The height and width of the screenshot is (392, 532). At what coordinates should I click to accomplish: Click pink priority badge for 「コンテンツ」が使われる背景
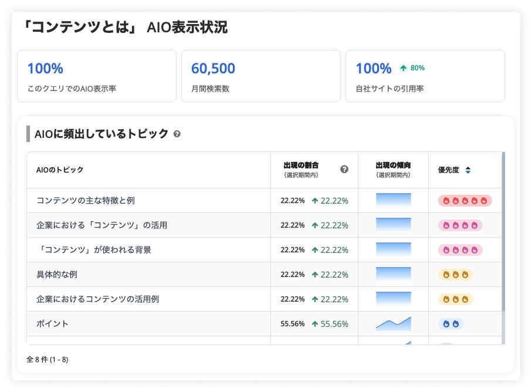pos(460,250)
